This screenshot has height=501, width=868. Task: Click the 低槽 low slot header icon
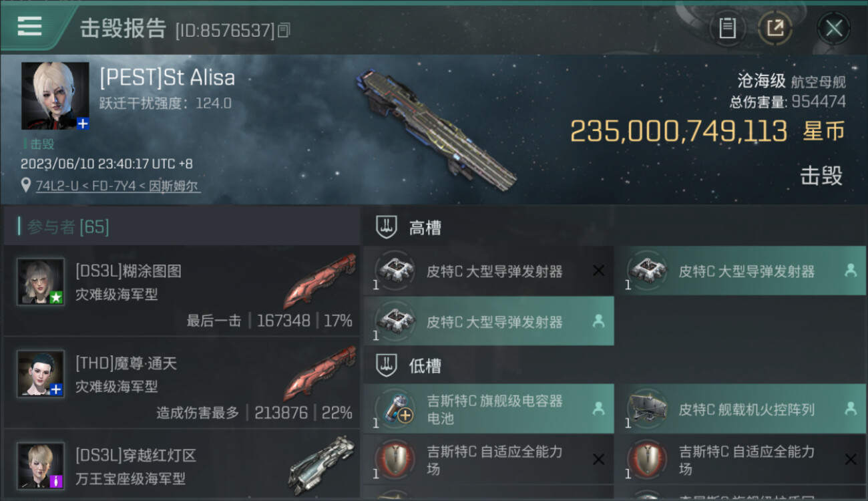pos(386,365)
